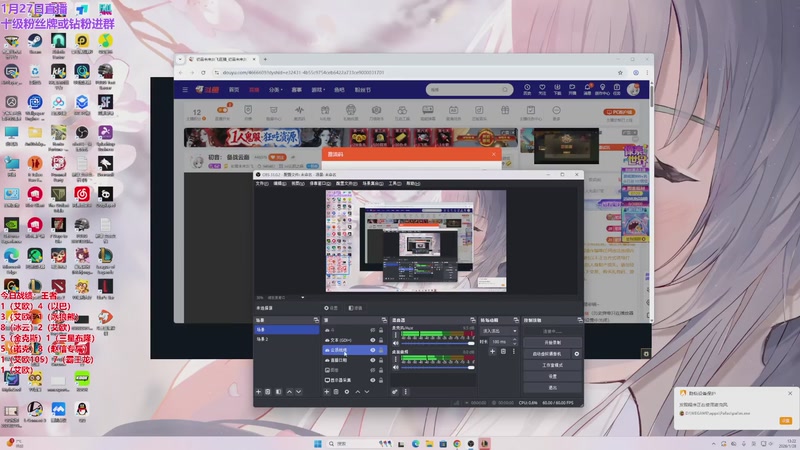Open the OBS 帮助(H) menu

click(413, 184)
